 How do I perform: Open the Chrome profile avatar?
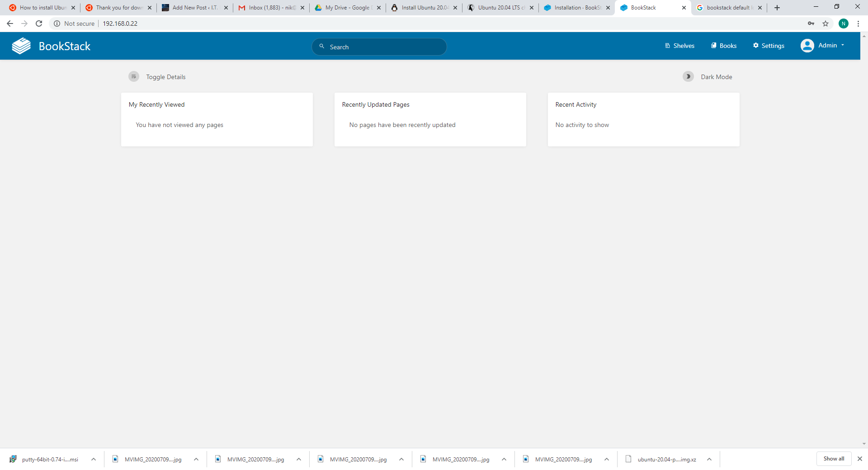click(843, 23)
